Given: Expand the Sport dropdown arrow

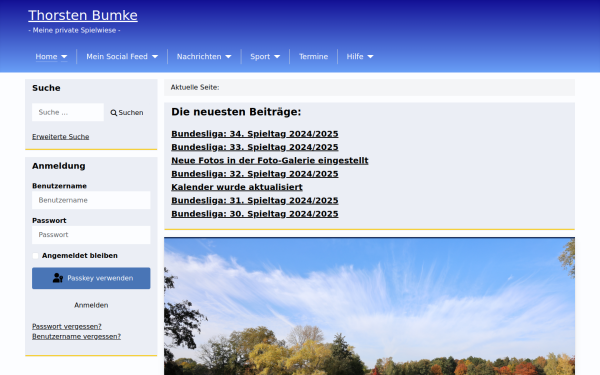Looking at the screenshot, I should coord(277,57).
